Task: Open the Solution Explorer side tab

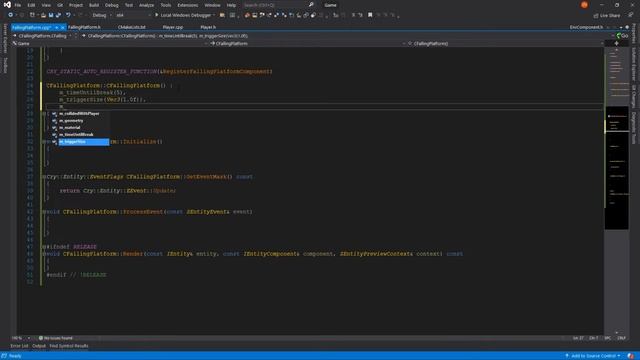Action: [634, 64]
